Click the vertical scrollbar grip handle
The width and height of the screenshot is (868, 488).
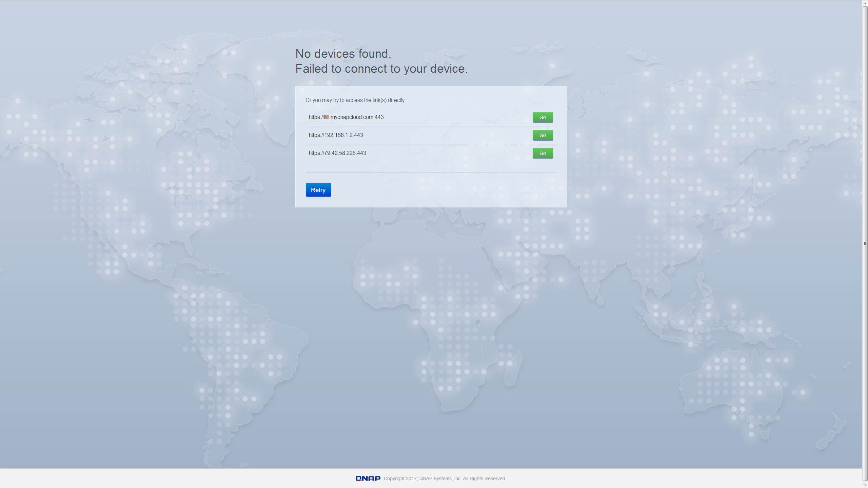[865, 243]
